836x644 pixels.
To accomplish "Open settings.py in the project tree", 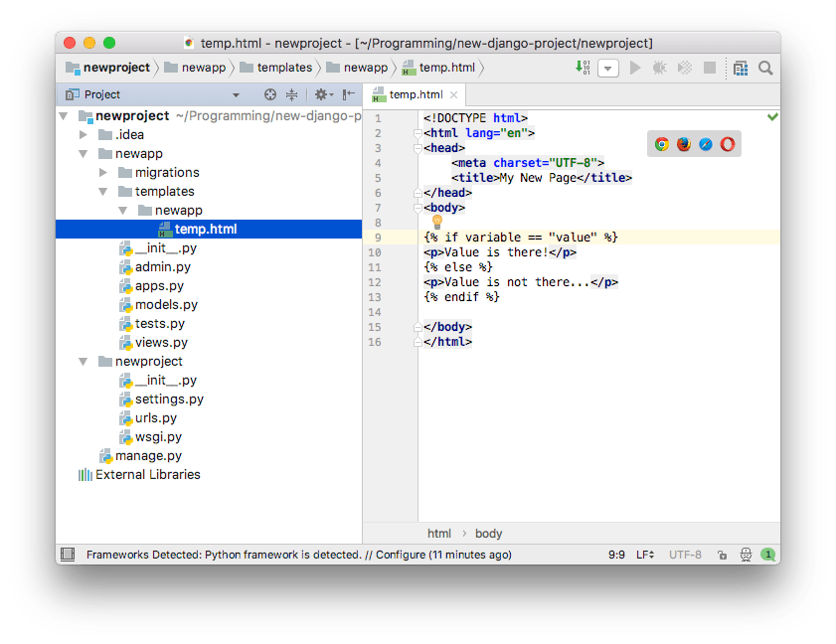I will pyautogui.click(x=169, y=400).
